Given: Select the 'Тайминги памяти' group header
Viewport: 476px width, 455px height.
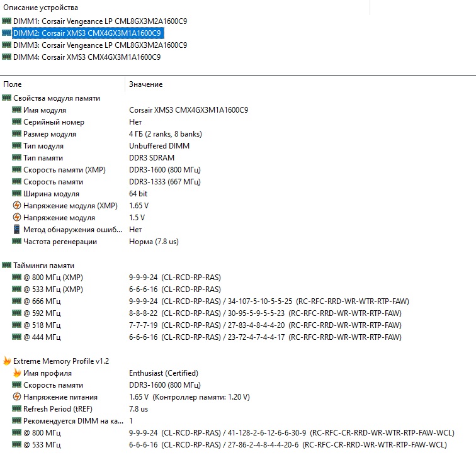Looking at the screenshot, I should pos(43,266).
